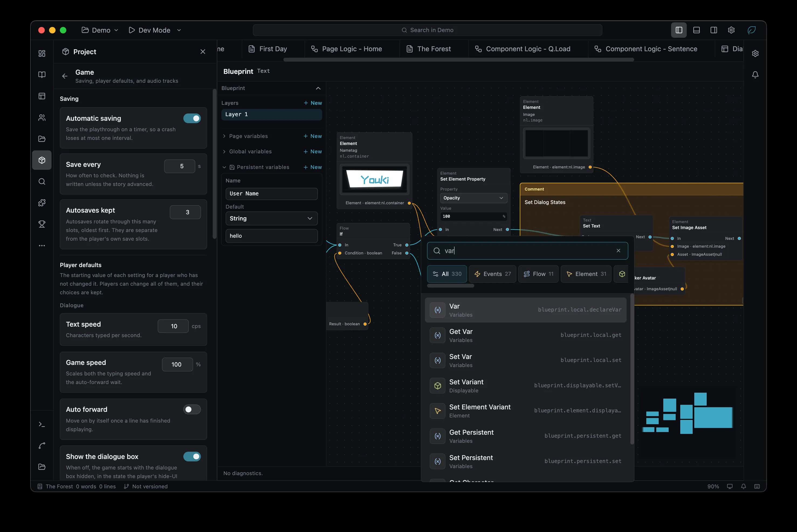Filter node list by Flow
The image size is (797, 532).
point(538,274)
